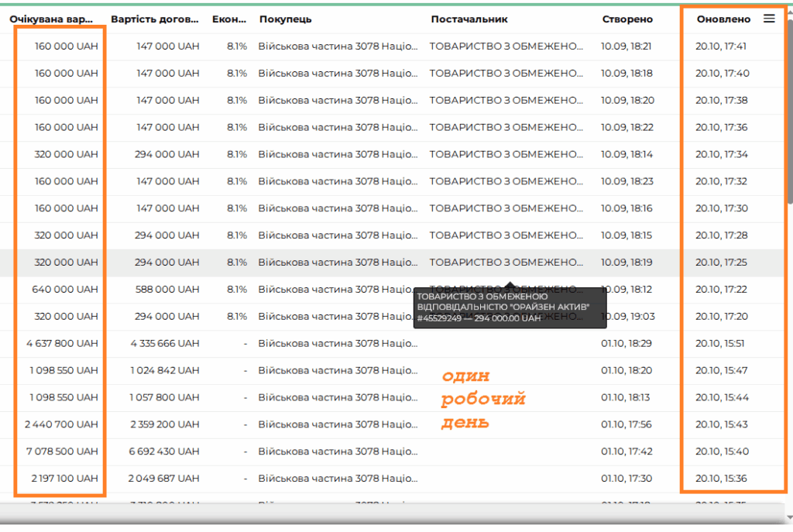The height and width of the screenshot is (532, 793).
Task: Click the Вартість догов... column header
Action: point(155,19)
